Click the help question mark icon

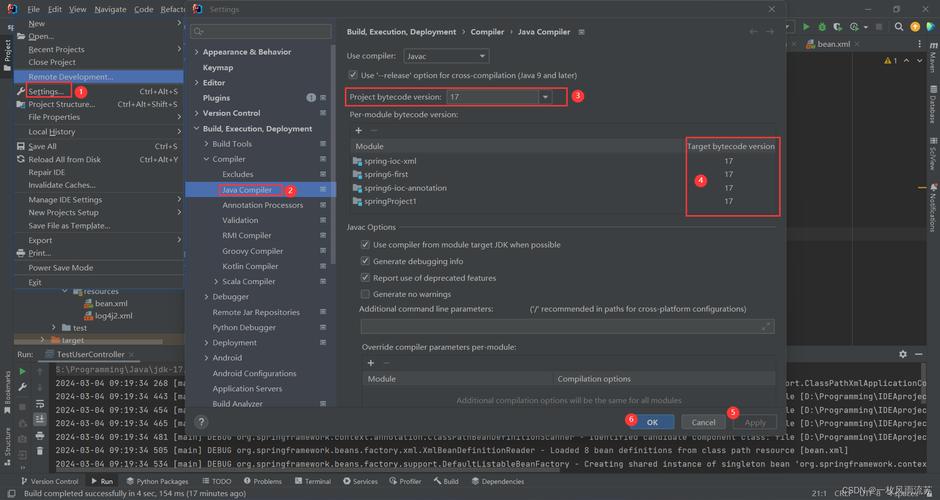200,422
